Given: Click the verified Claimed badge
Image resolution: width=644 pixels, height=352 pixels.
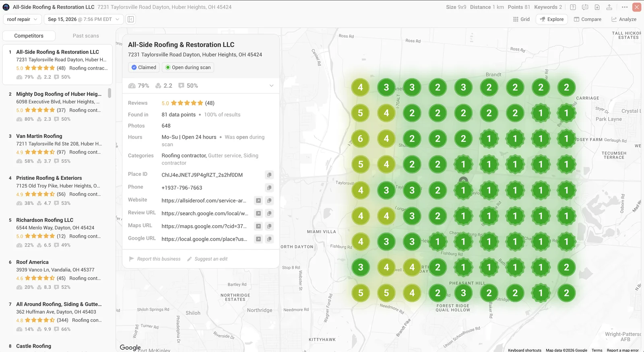Looking at the screenshot, I should [x=144, y=68].
